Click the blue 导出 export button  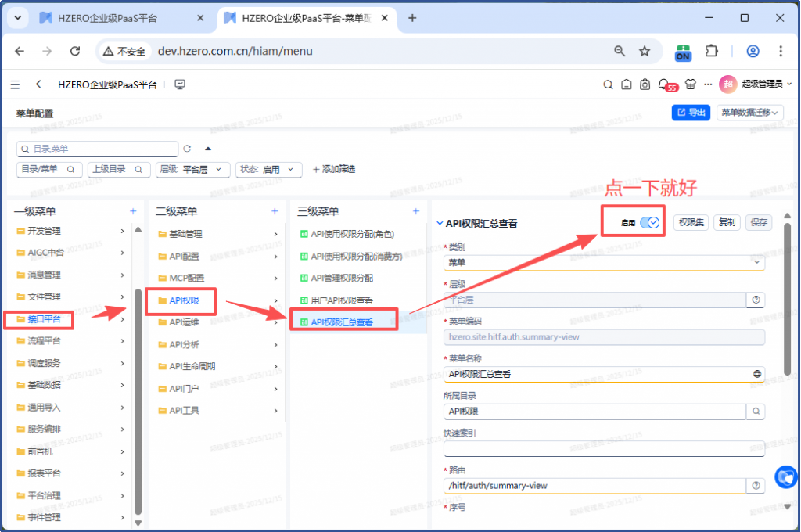tap(691, 113)
